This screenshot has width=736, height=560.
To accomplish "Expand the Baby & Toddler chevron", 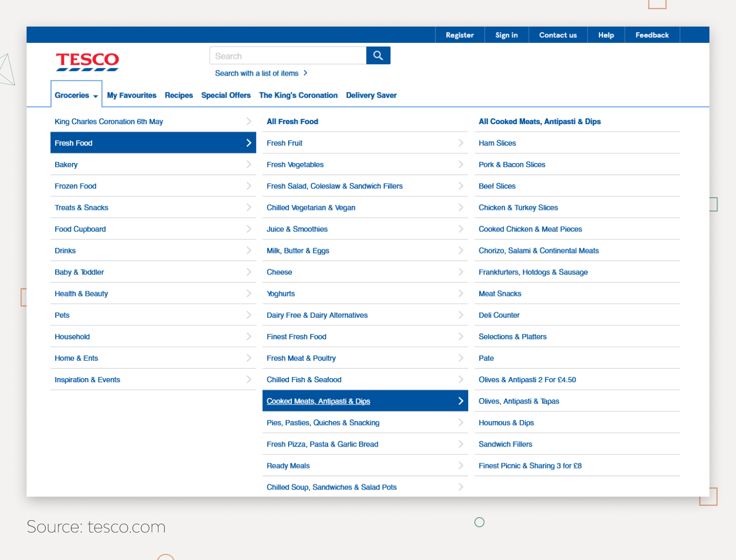I will pyautogui.click(x=249, y=272).
